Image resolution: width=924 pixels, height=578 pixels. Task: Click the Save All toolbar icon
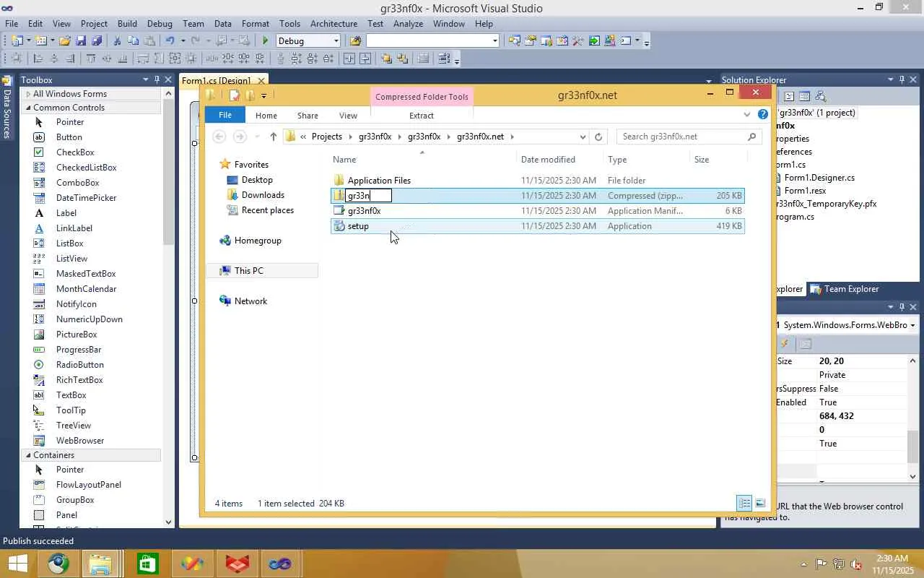[x=97, y=41]
